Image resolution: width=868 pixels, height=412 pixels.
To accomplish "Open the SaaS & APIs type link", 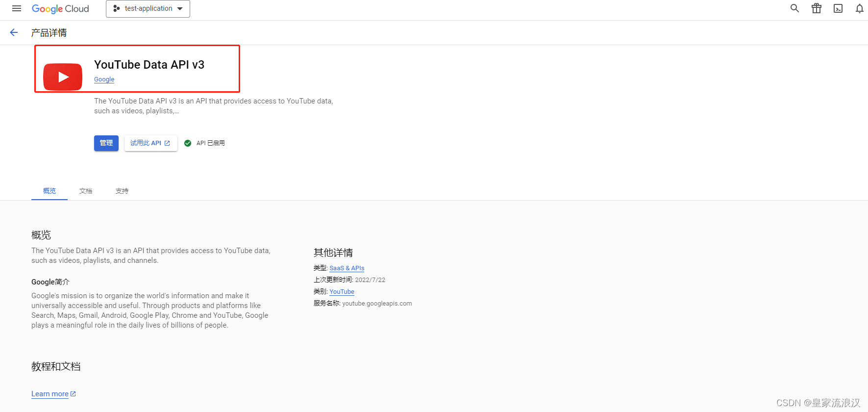I will coord(347,268).
